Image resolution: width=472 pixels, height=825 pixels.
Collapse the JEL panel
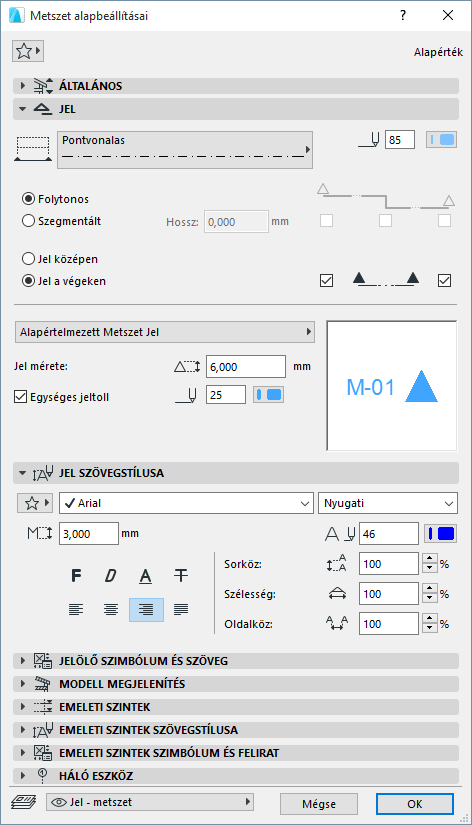236,109
